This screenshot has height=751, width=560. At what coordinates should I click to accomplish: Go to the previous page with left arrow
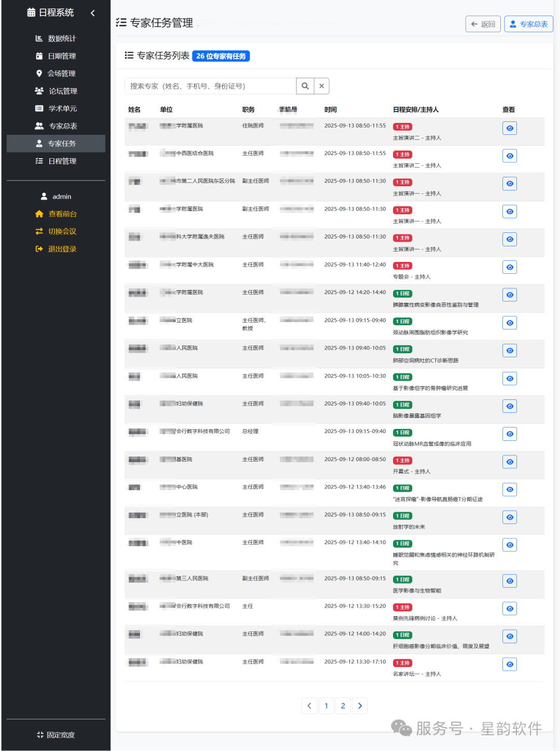tap(310, 706)
